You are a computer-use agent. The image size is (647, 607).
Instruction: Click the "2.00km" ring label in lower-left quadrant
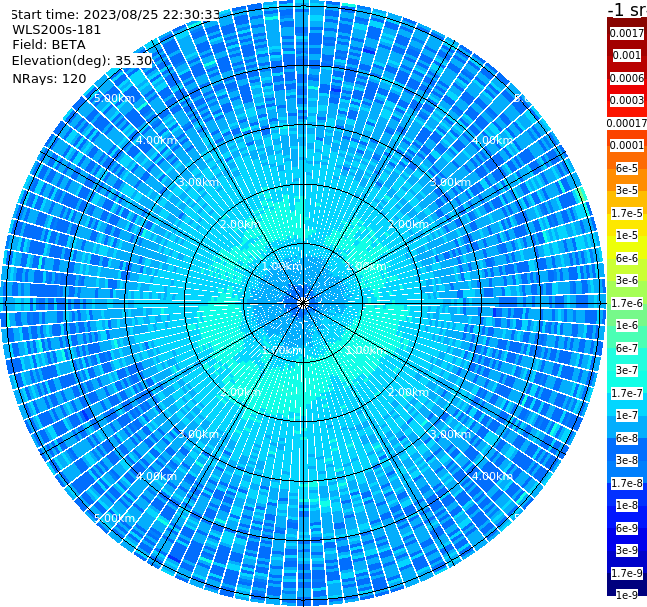[240, 392]
